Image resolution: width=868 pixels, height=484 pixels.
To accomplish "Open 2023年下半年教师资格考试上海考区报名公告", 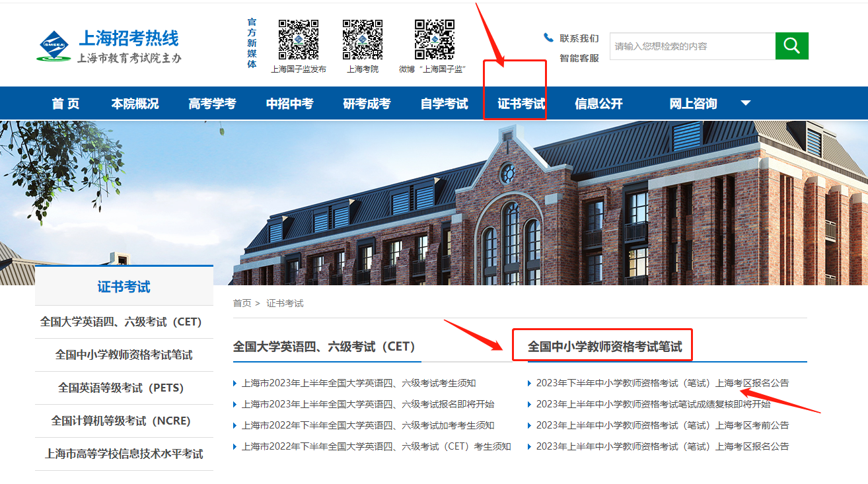I will [662, 383].
